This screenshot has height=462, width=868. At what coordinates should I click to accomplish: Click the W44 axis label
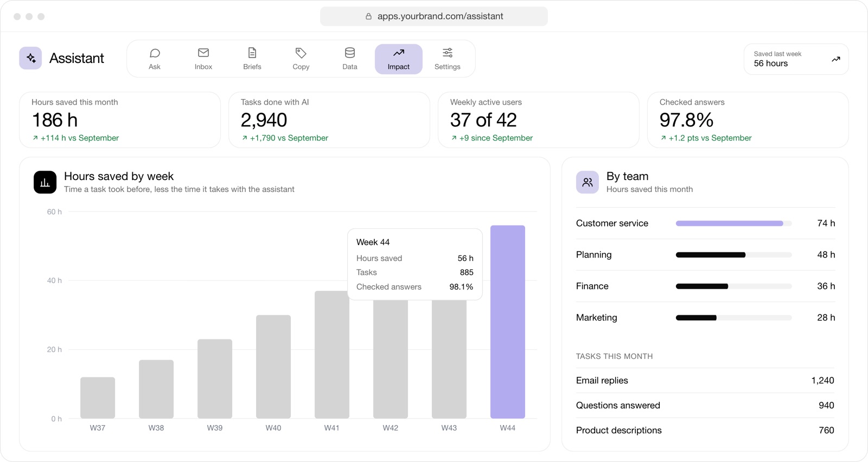pos(508,428)
